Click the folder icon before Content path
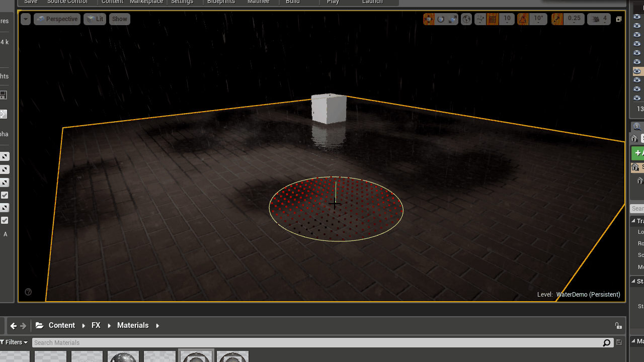This screenshot has height=362, width=644. (40, 326)
